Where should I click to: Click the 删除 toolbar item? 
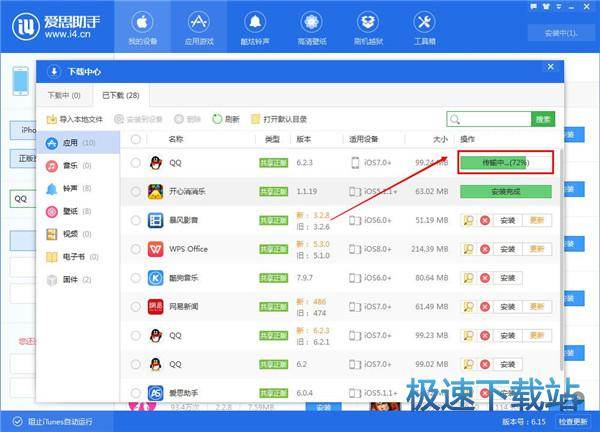pos(188,119)
